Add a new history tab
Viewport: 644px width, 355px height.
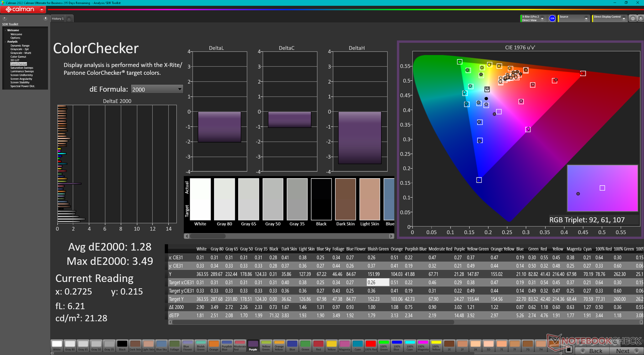coord(69,19)
